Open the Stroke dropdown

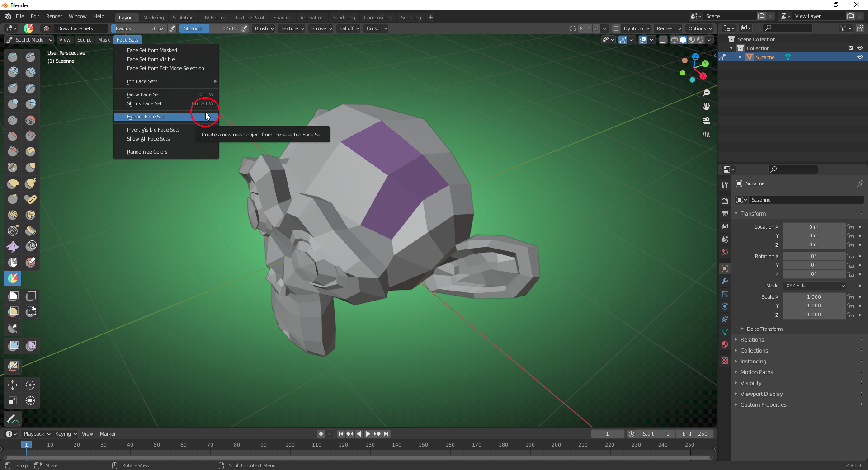pyautogui.click(x=322, y=28)
